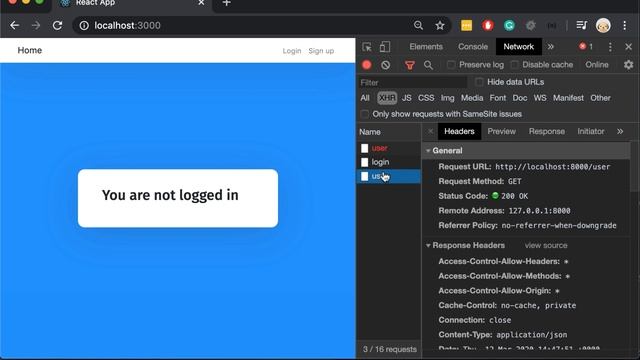Filter requests by Doc type
640x360 pixels.
point(520,98)
